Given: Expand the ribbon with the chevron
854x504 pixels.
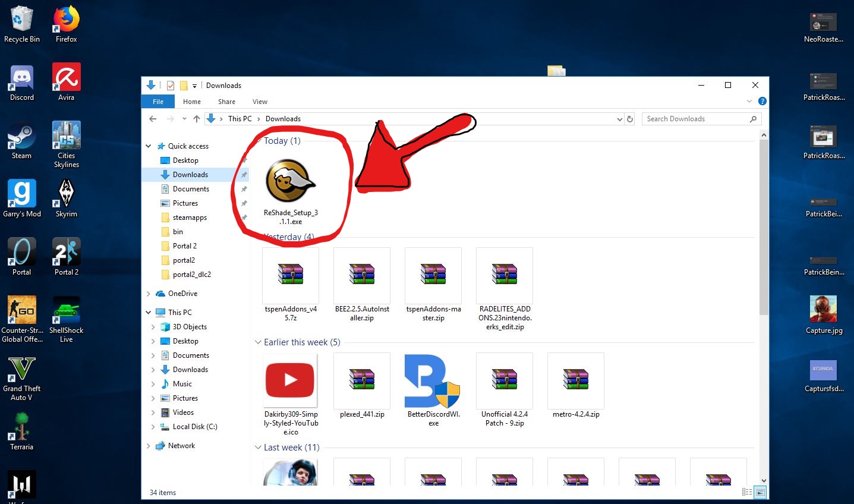Looking at the screenshot, I should [749, 102].
